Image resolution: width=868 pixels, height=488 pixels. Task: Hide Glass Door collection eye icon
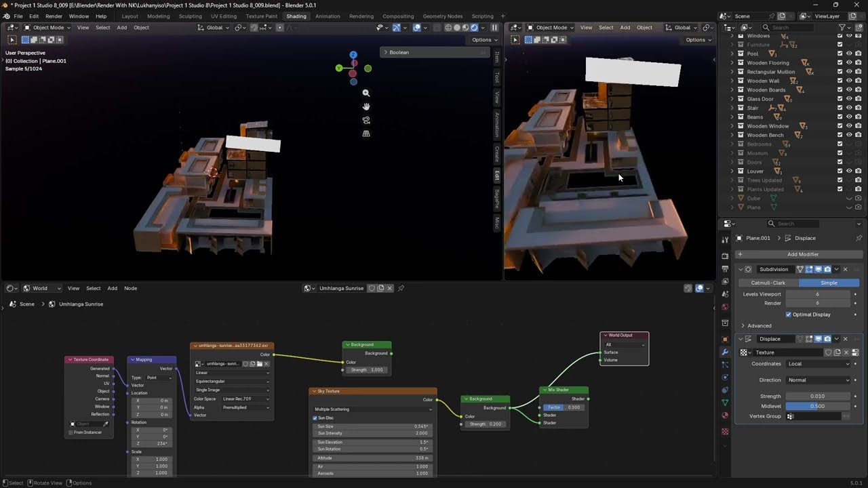point(849,99)
